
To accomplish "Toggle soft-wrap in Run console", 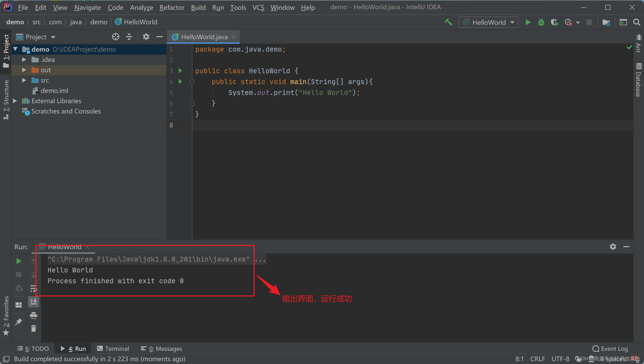I will click(34, 288).
